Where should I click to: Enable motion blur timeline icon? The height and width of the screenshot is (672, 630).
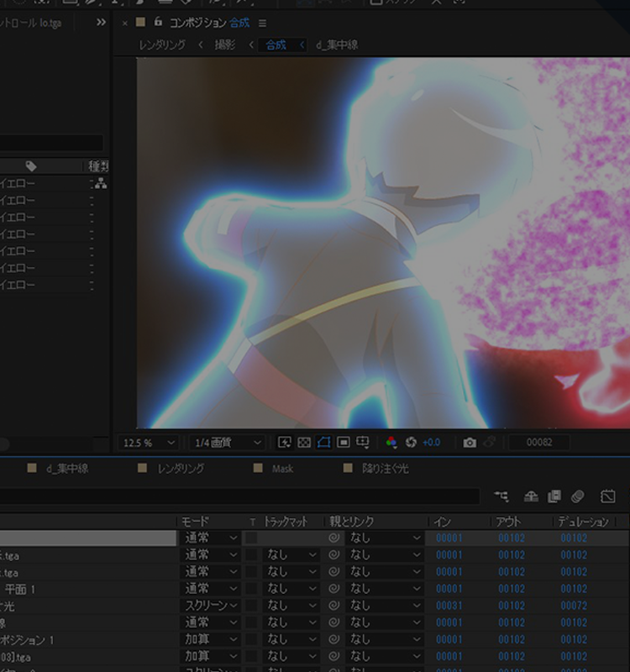577,496
